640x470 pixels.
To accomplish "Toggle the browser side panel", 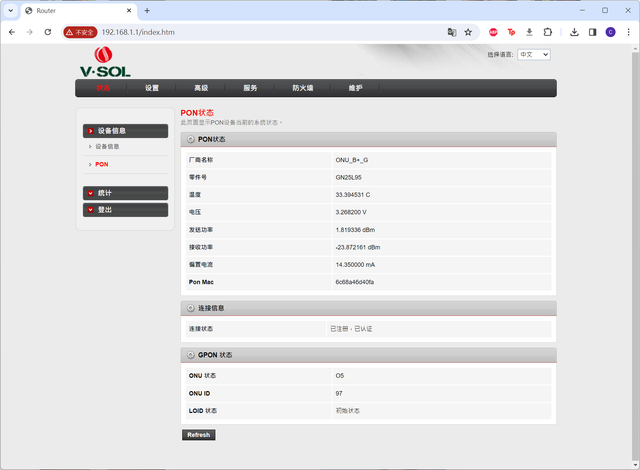I will [x=592, y=32].
